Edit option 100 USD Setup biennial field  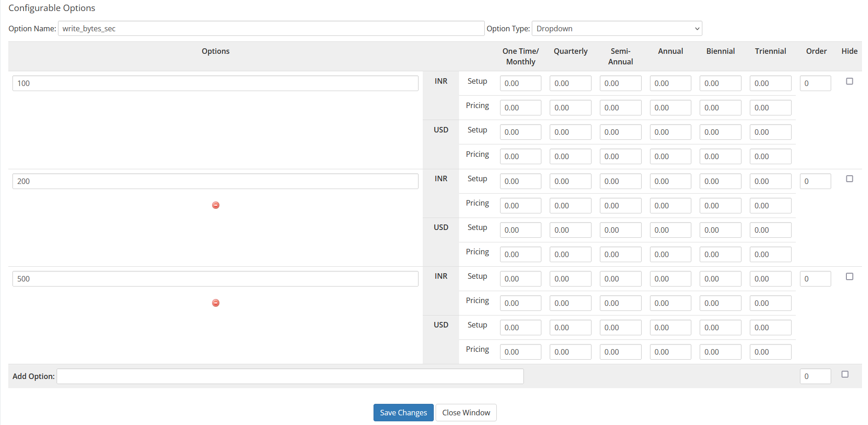[720, 132]
